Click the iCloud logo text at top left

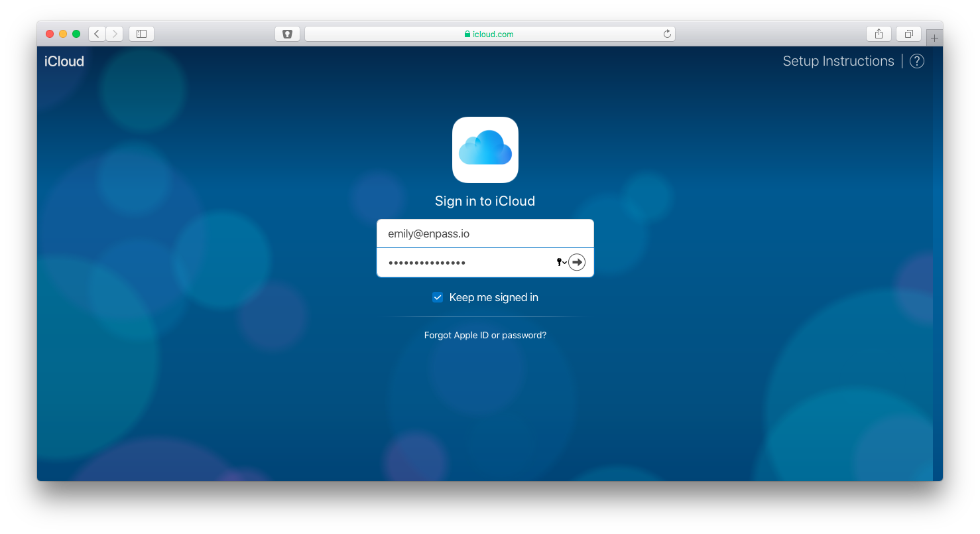[64, 61]
